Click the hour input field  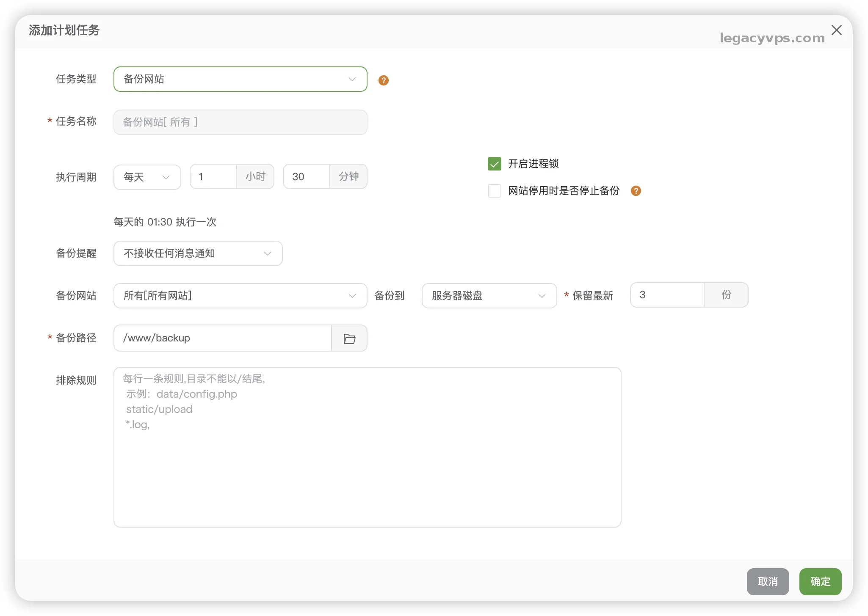pyautogui.click(x=213, y=177)
